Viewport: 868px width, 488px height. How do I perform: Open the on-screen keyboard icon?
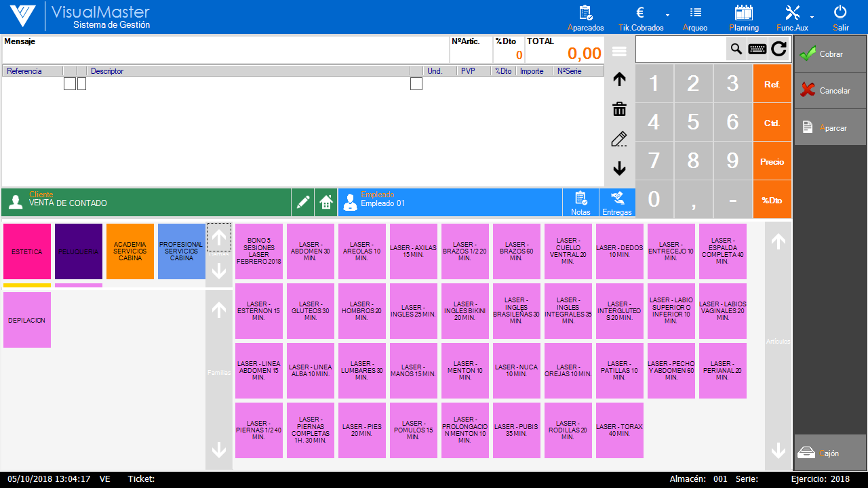click(x=757, y=49)
